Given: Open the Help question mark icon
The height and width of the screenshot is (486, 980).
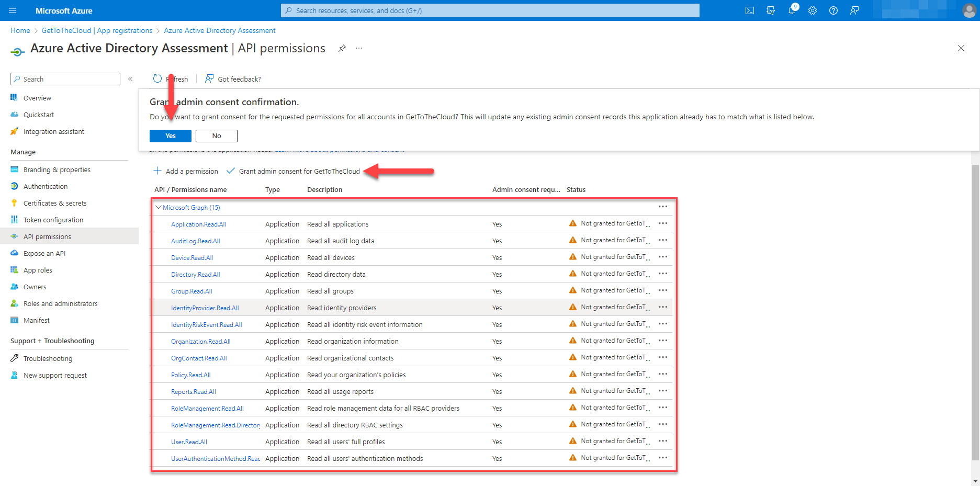Looking at the screenshot, I should [x=833, y=10].
